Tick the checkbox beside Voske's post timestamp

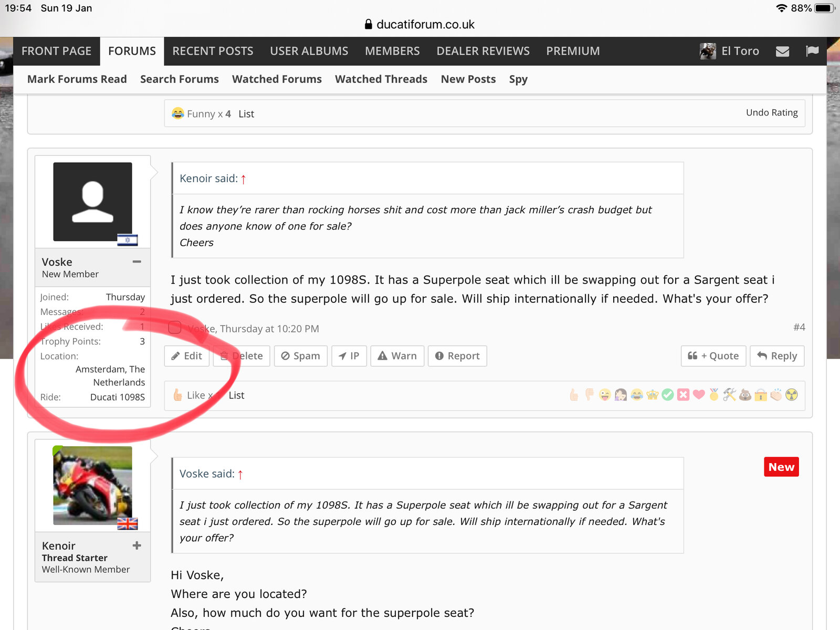(175, 328)
